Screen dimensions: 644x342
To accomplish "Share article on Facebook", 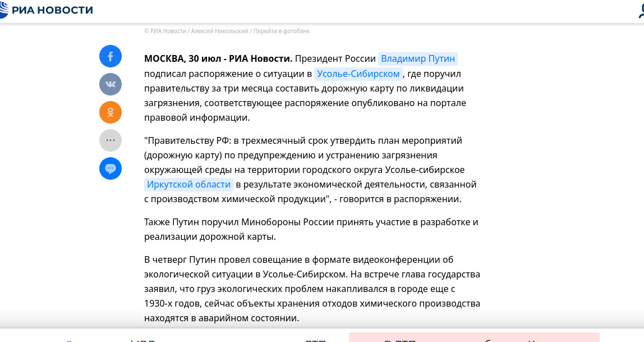I will [111, 56].
